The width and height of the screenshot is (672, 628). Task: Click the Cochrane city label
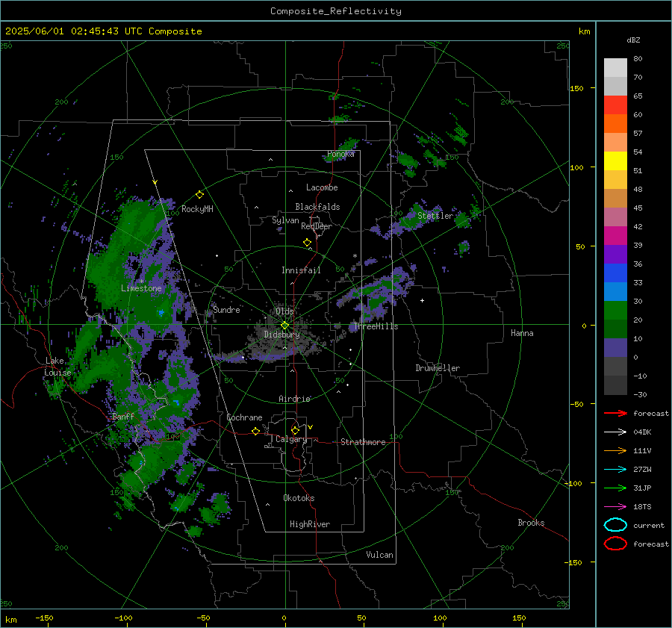244,417
